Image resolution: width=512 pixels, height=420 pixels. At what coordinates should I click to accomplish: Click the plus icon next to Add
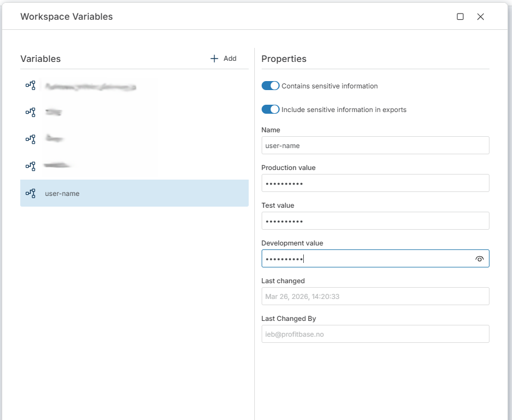coord(214,59)
